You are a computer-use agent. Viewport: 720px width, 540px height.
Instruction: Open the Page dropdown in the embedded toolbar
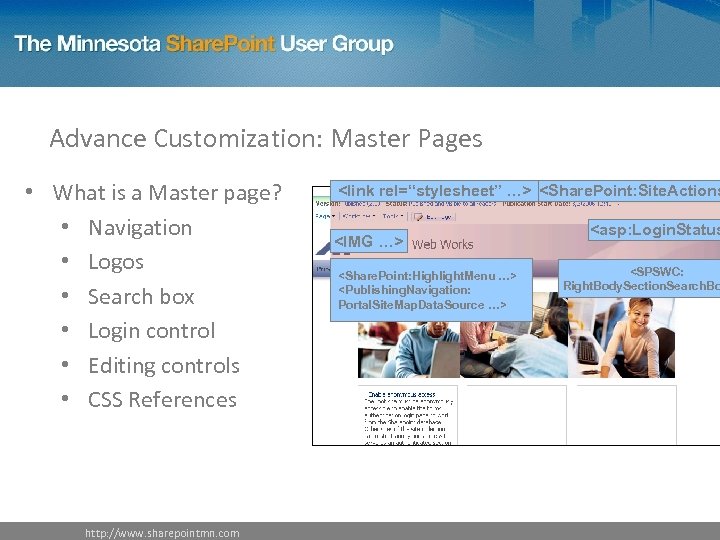click(326, 216)
